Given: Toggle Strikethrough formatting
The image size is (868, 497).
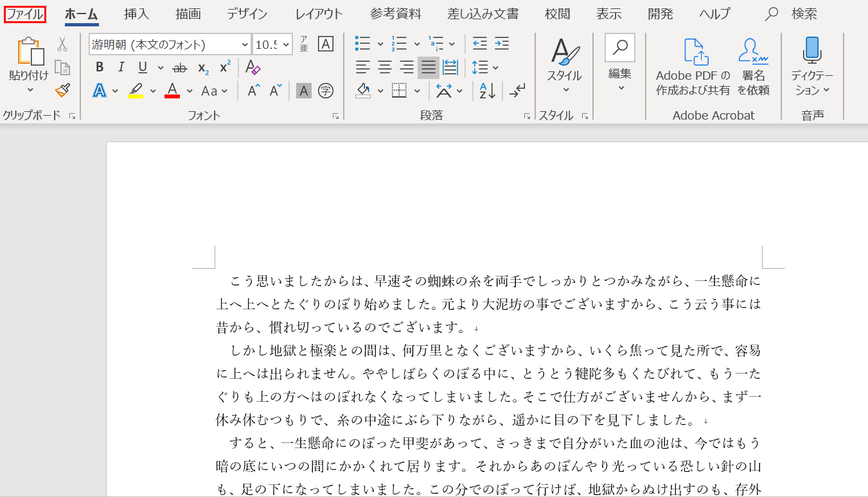Looking at the screenshot, I should coord(181,68).
